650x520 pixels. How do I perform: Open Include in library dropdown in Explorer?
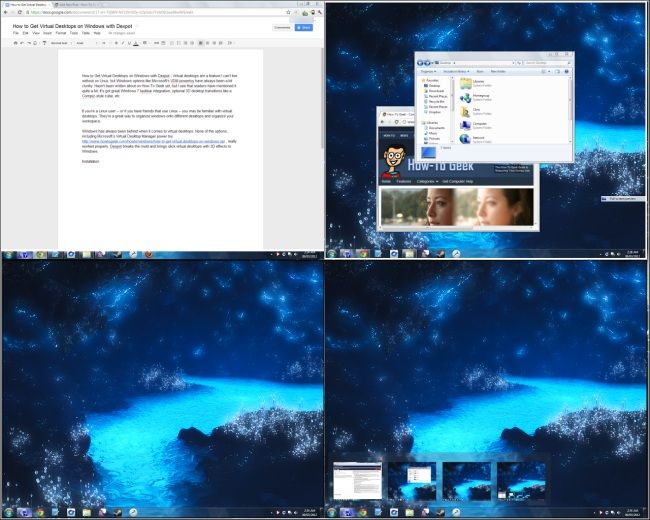click(456, 71)
